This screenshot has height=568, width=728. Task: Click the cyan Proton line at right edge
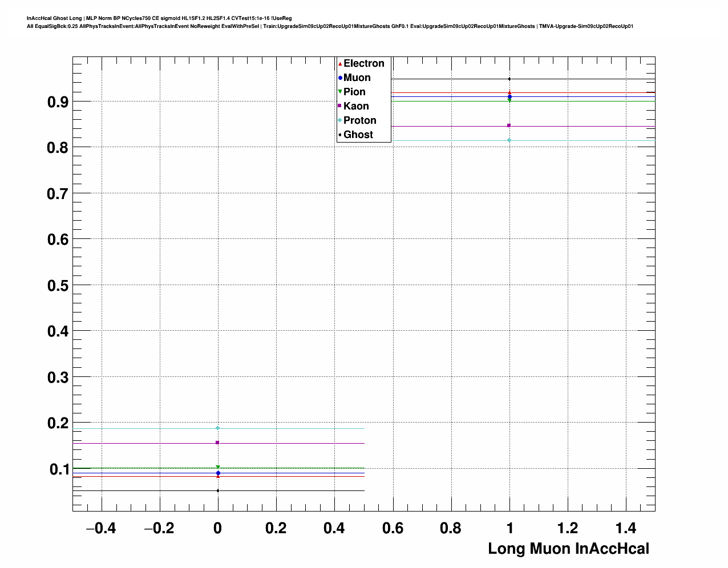tap(650, 140)
